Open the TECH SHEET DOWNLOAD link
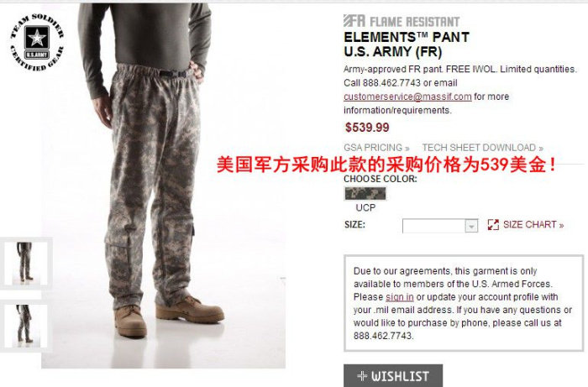The image size is (588, 387). tap(483, 148)
